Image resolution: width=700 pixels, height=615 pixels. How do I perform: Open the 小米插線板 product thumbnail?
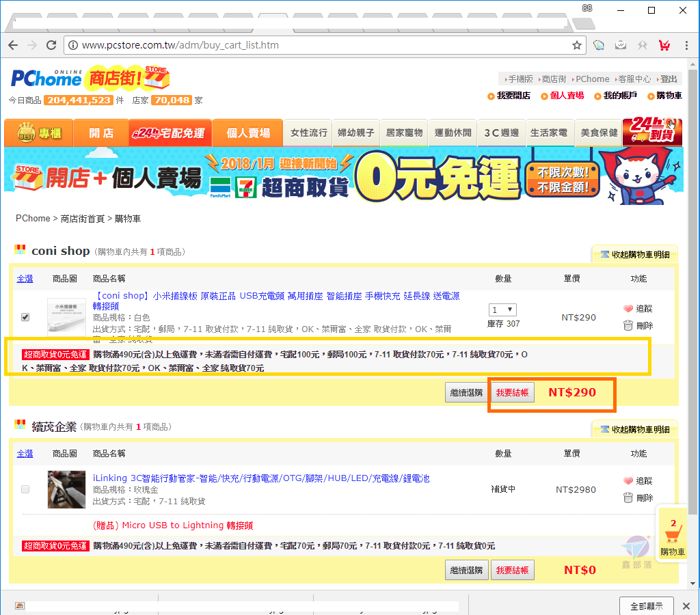point(66,317)
